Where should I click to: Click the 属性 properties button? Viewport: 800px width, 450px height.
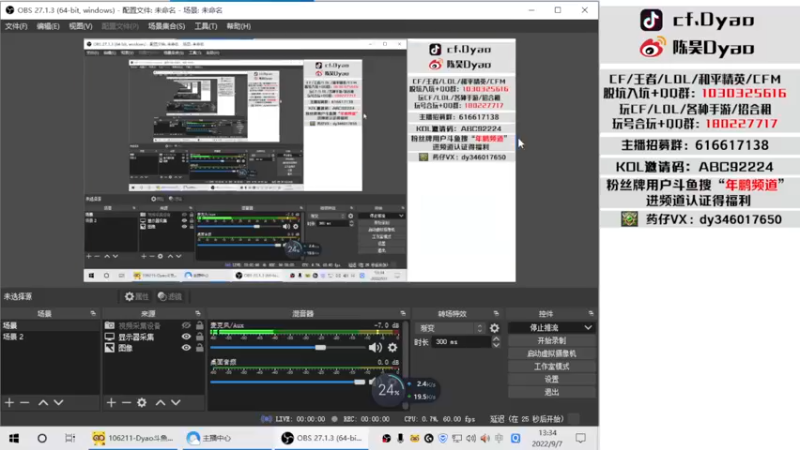(x=137, y=296)
